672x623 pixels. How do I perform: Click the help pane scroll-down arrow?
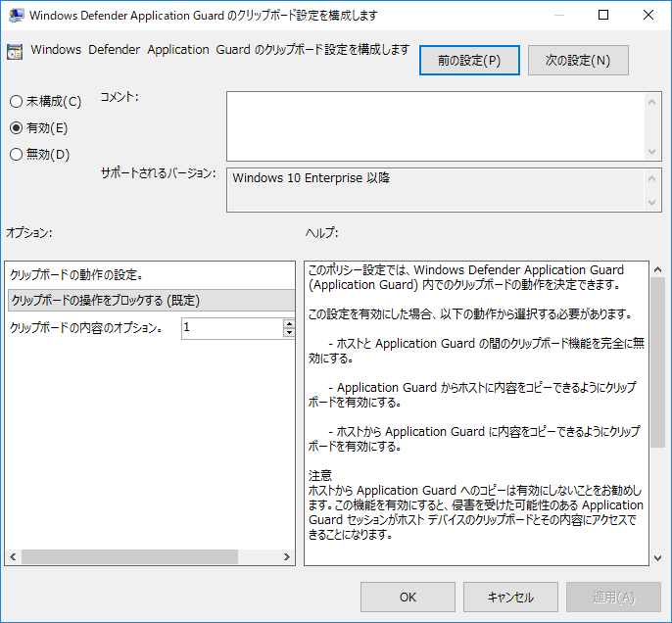(x=657, y=557)
